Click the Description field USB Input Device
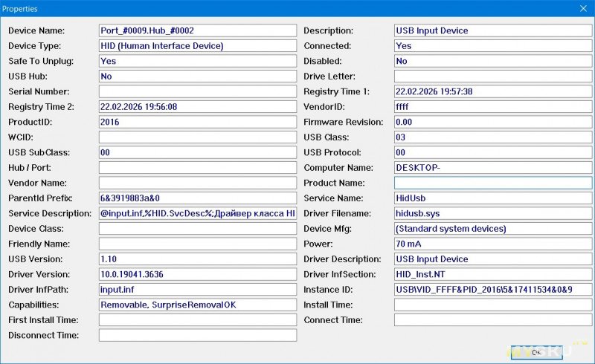The image size is (595, 364). click(x=492, y=31)
